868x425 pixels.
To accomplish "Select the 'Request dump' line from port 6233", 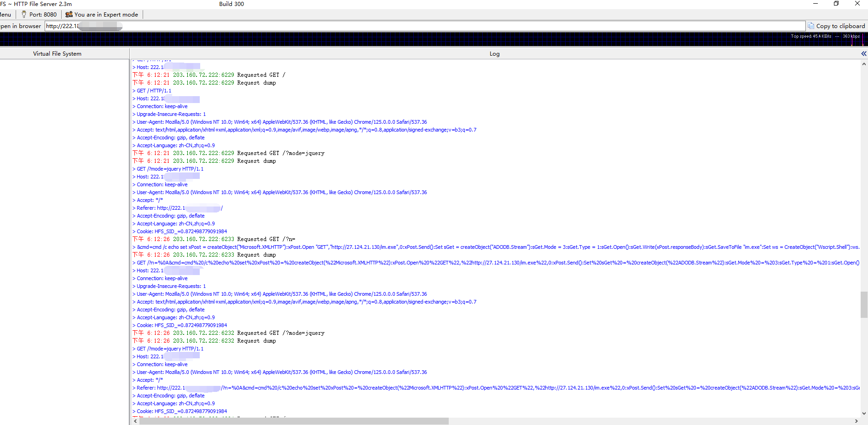I will [204, 255].
